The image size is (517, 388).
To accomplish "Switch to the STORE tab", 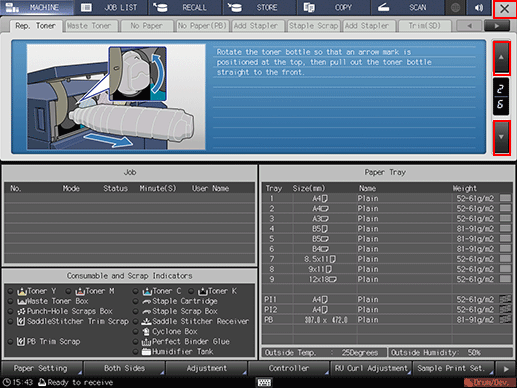I will pos(259,7).
